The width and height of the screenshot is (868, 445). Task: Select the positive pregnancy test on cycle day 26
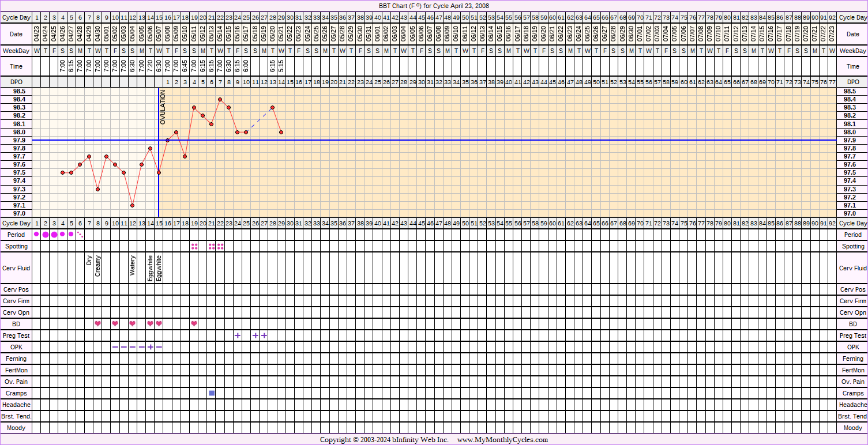(255, 335)
